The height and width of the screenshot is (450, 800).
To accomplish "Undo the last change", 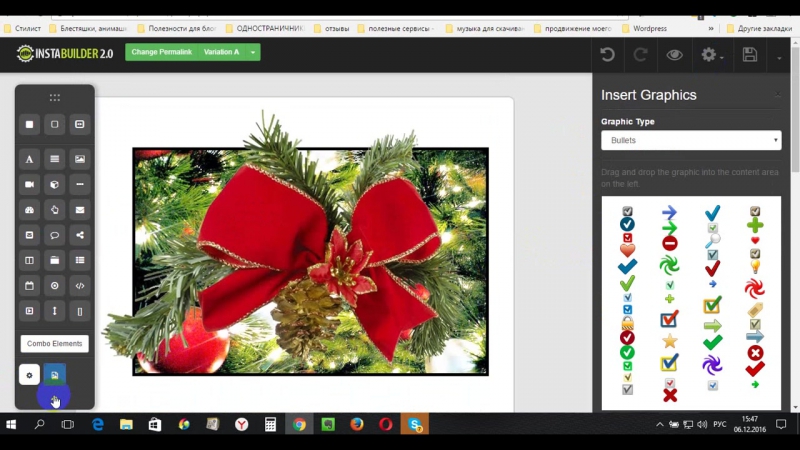I will (607, 55).
